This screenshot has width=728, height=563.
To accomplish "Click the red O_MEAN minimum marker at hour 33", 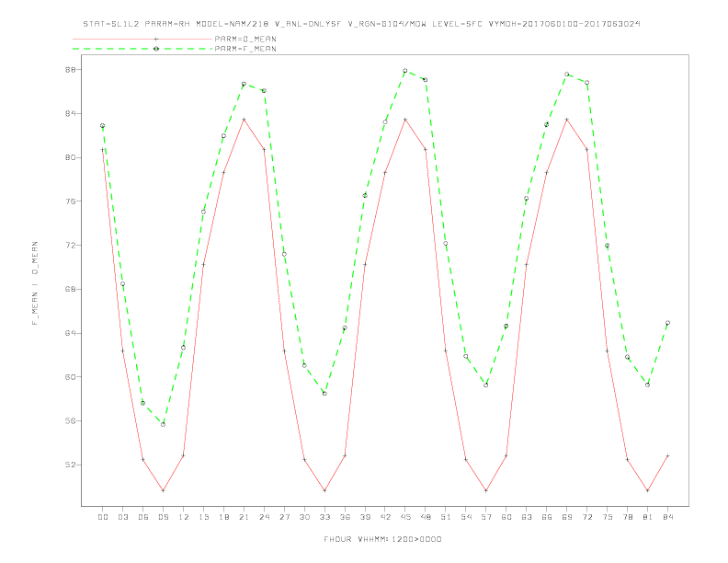I will pyautogui.click(x=324, y=490).
